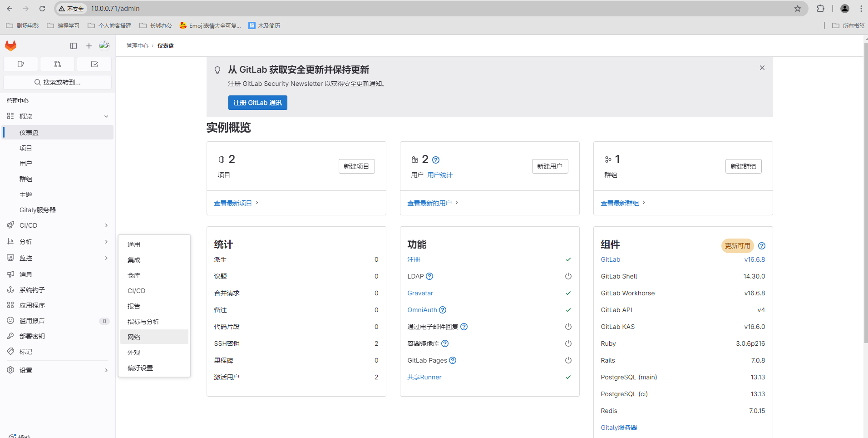The image size is (868, 438).
Task: Open 系统钩子 in the sidebar
Action: 58,290
